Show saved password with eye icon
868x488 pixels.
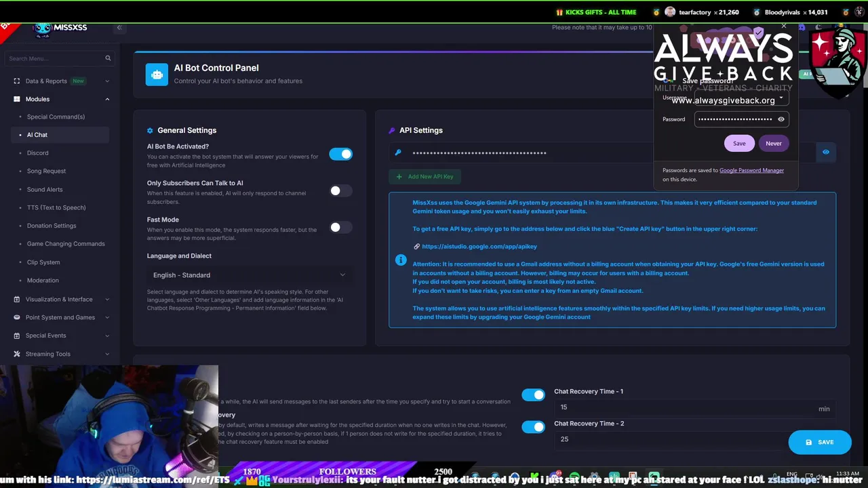(x=781, y=119)
